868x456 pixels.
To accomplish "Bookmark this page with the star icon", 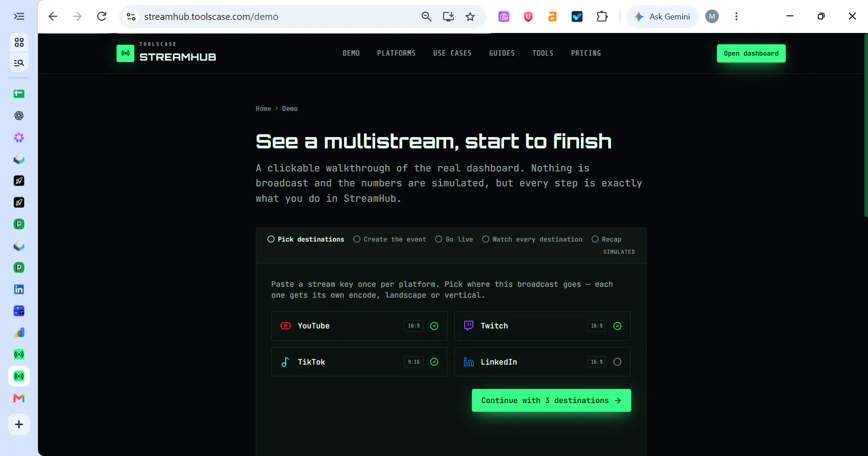I will click(x=470, y=17).
